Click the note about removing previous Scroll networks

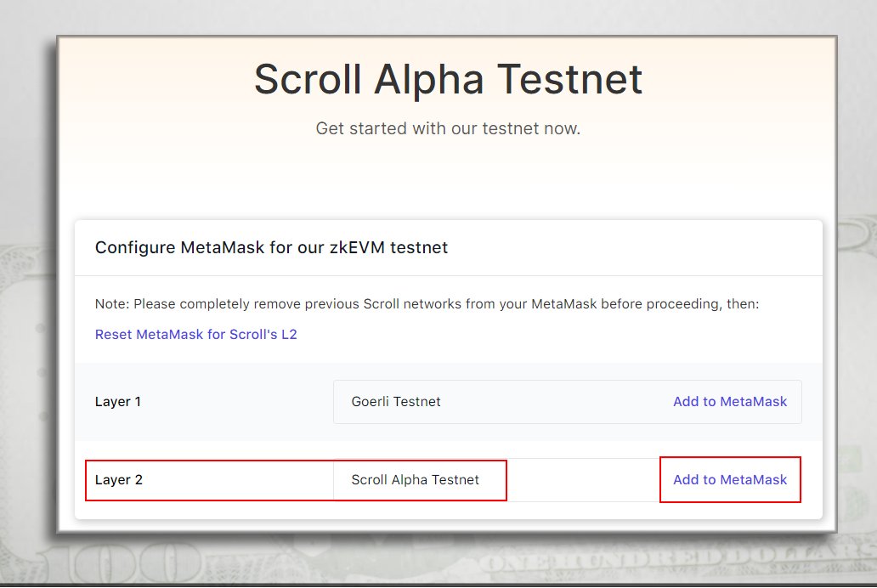point(427,304)
